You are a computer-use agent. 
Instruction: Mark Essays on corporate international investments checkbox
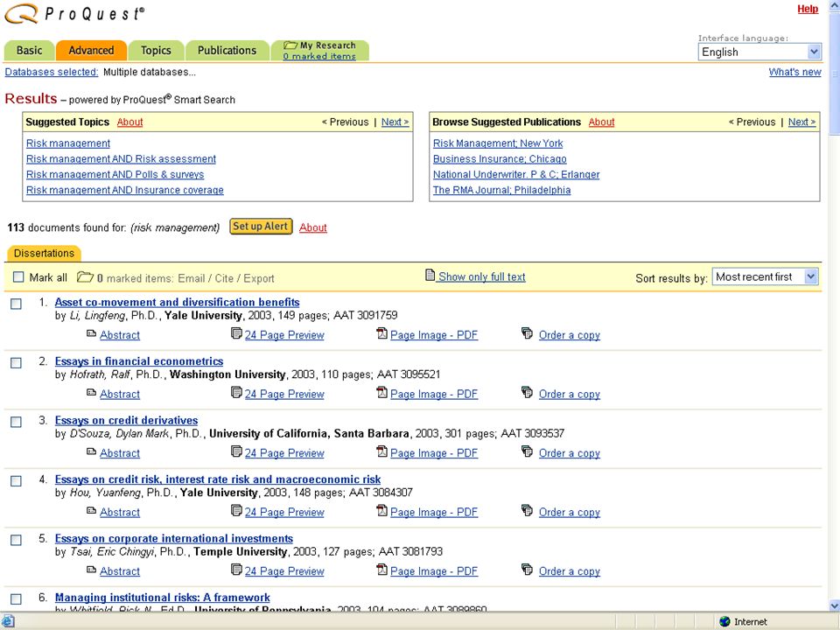tap(16, 540)
